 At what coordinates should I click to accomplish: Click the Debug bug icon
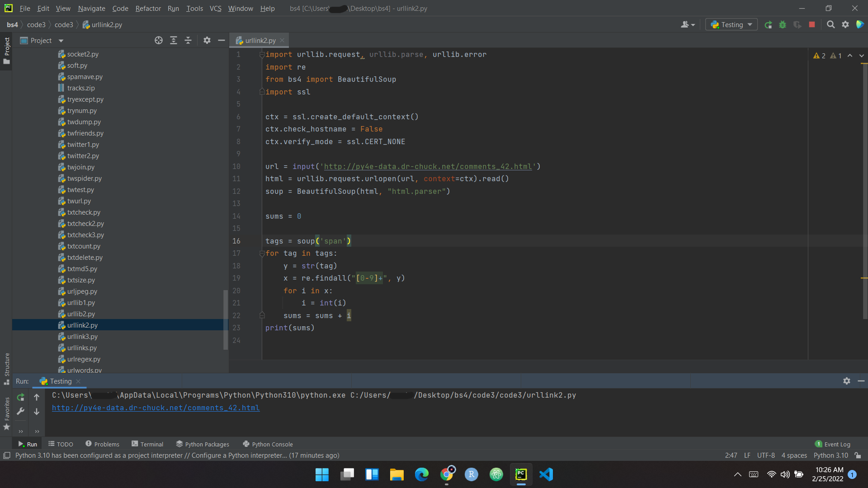point(783,25)
